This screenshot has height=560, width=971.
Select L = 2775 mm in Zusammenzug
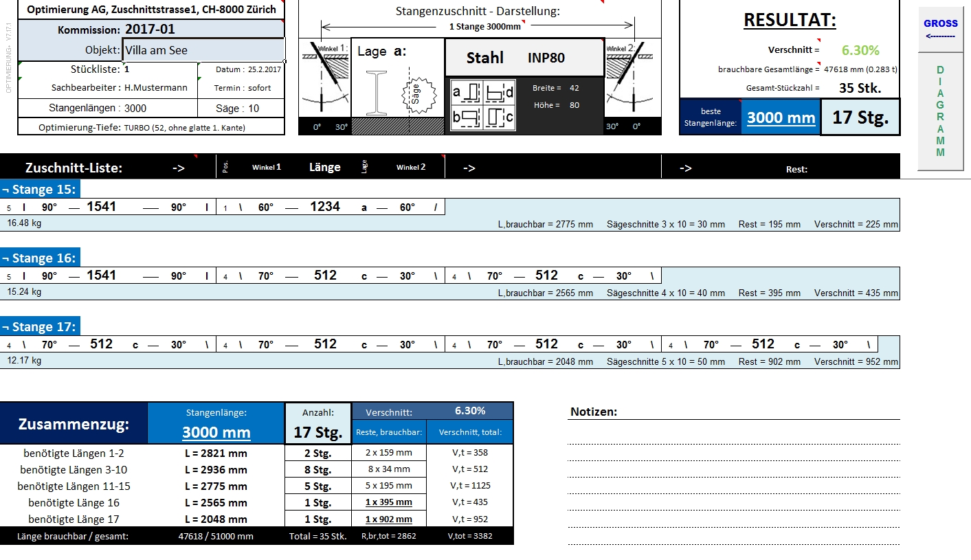coord(216,486)
